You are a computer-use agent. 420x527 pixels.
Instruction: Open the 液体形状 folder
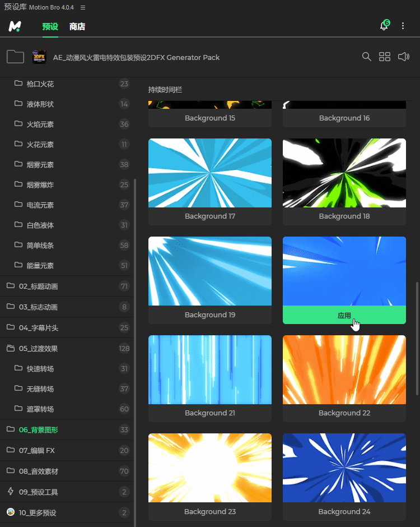67,104
